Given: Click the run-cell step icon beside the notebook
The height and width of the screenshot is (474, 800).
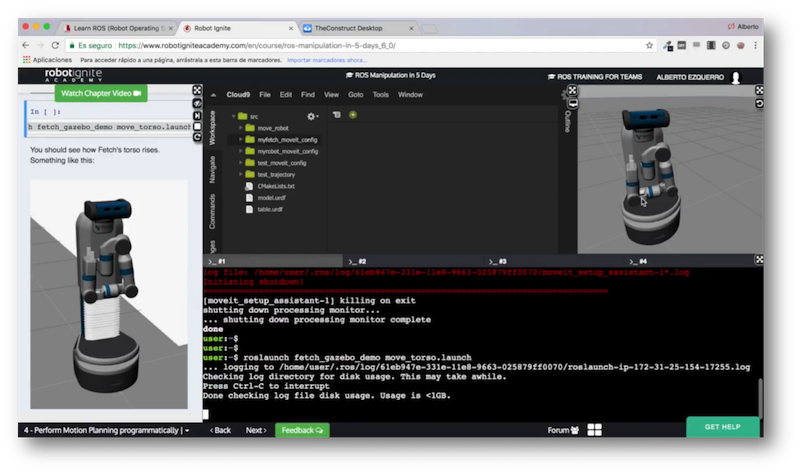Looking at the screenshot, I should [x=197, y=115].
